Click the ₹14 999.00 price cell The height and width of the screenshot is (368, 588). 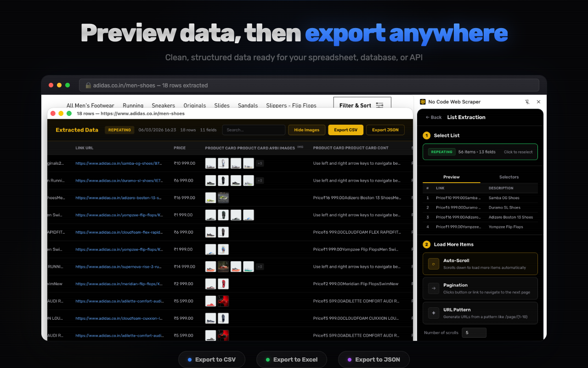[185, 267]
